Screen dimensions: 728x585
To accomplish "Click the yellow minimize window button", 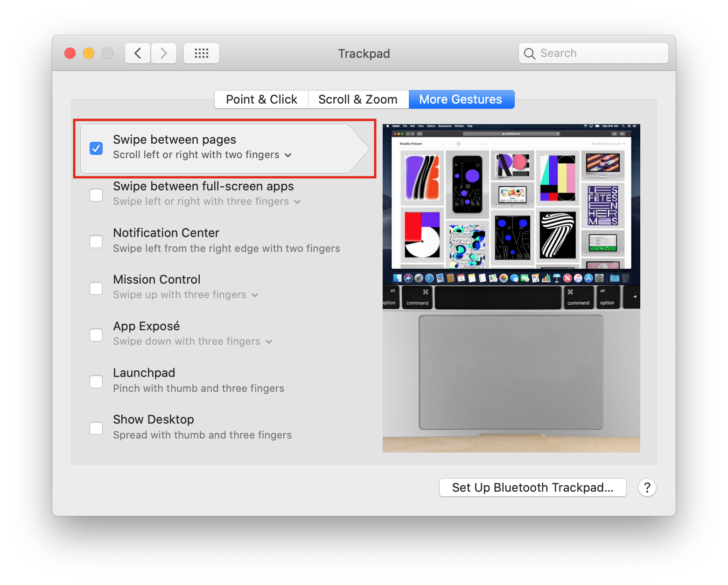I will tap(89, 53).
